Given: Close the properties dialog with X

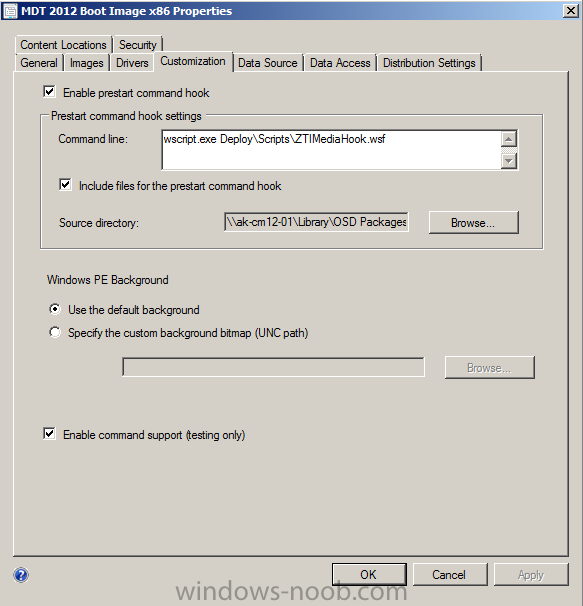Looking at the screenshot, I should coord(571,10).
